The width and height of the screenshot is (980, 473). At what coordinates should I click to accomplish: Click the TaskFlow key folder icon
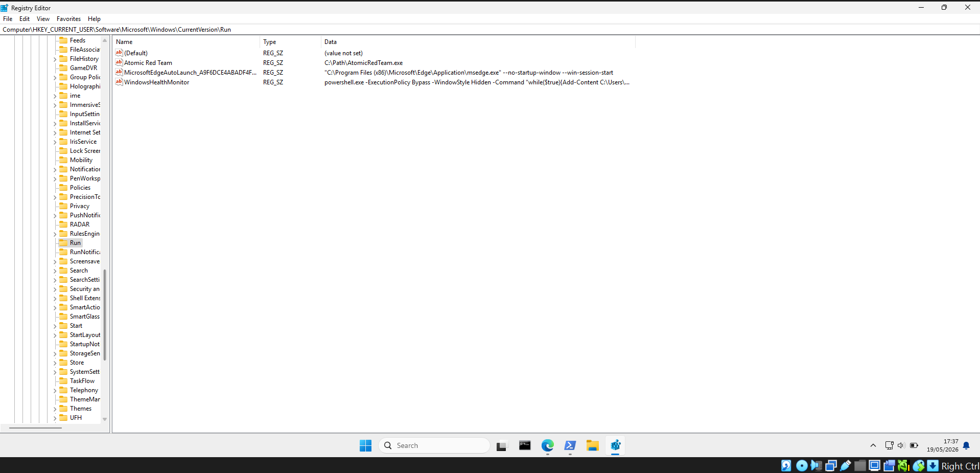click(x=63, y=381)
